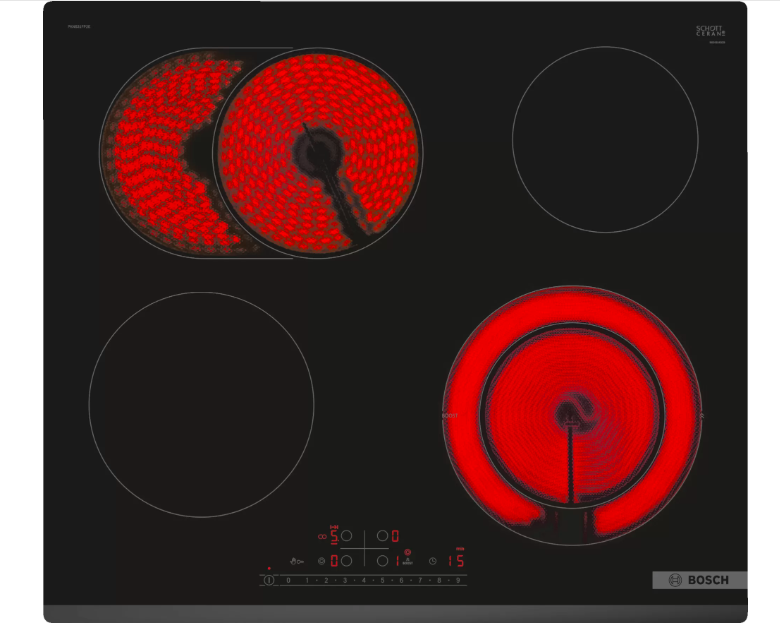Screen dimensions: 780x643
Task: Tap the timer clock icon
Action: tap(433, 562)
